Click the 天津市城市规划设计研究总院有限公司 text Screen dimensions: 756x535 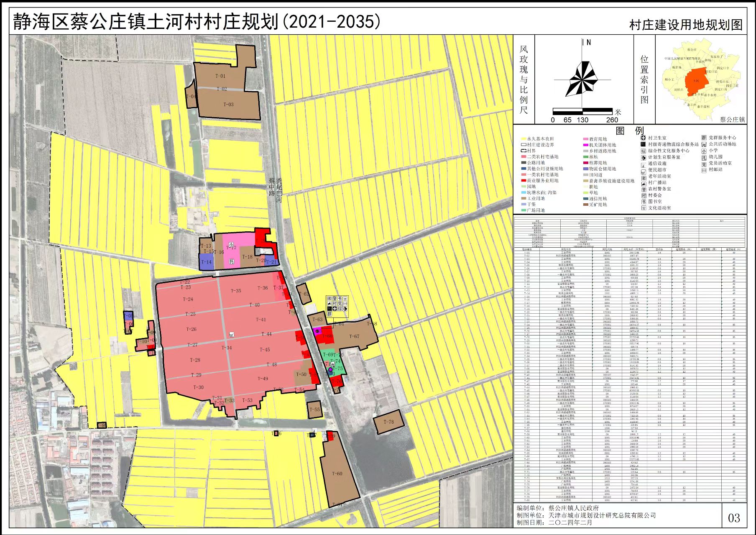coord(602,515)
